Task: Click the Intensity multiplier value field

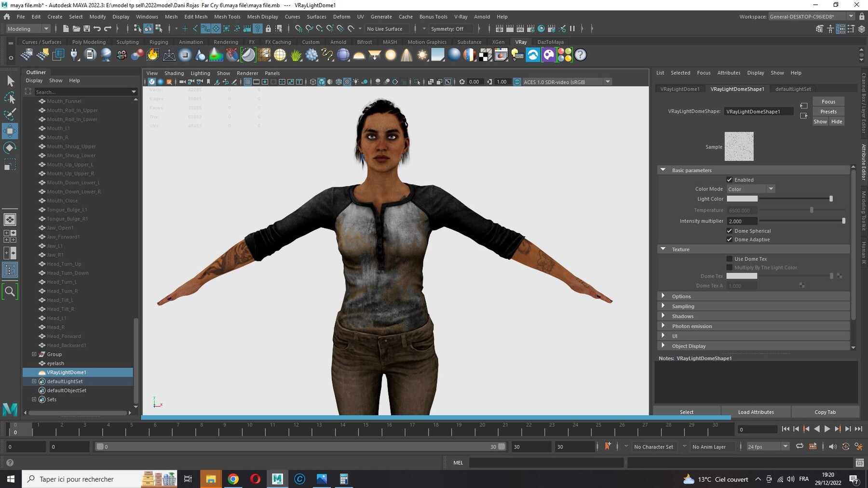Action: tap(742, 221)
